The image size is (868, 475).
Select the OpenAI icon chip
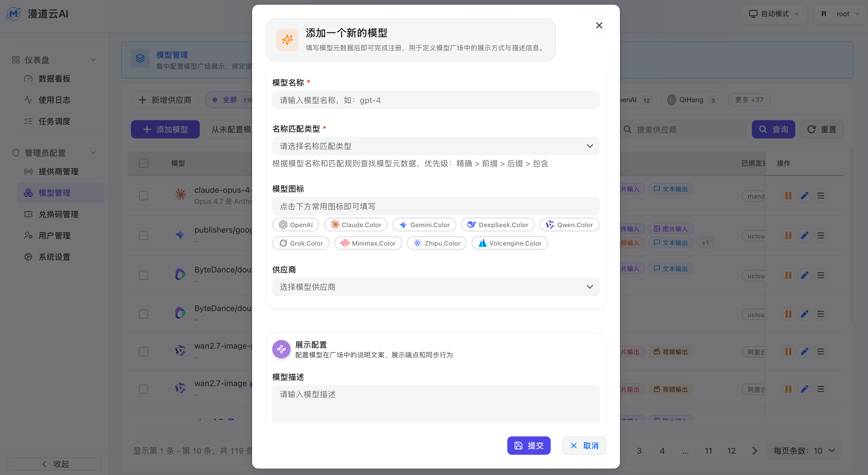tap(296, 225)
